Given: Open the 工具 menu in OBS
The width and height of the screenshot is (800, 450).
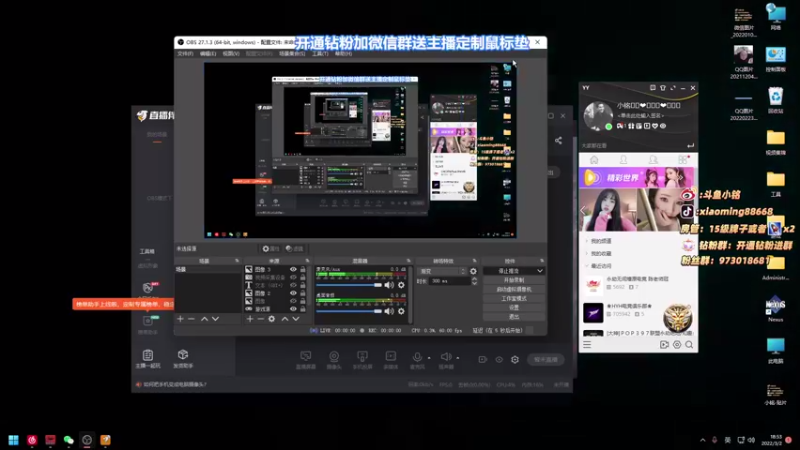Looking at the screenshot, I should click(x=320, y=54).
